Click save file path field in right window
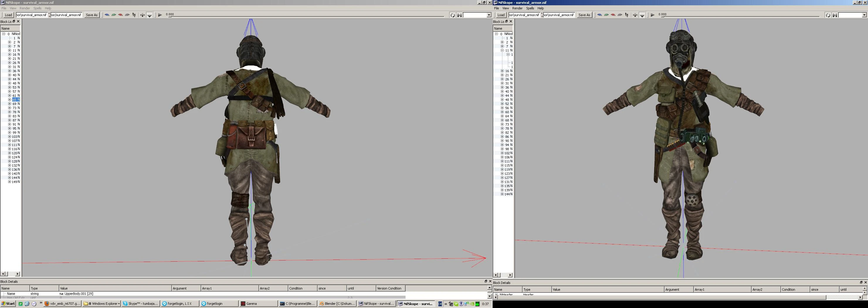Viewport: 868px width, 308px height. [x=559, y=15]
